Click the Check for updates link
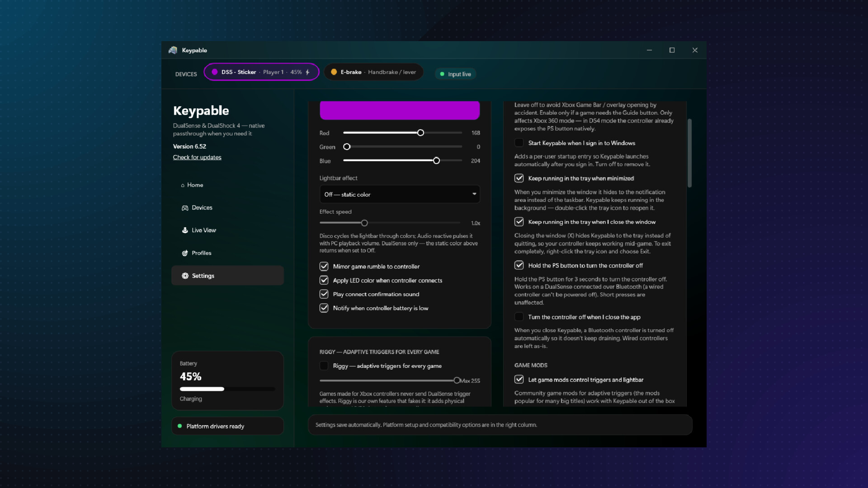Screen dimensions: 868x488 (197, 157)
